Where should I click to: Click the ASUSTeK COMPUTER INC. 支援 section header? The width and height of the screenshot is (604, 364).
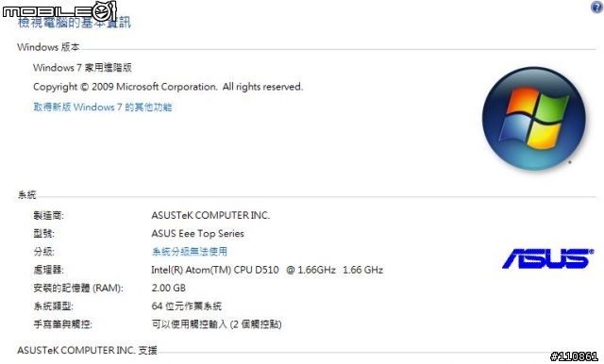point(87,350)
